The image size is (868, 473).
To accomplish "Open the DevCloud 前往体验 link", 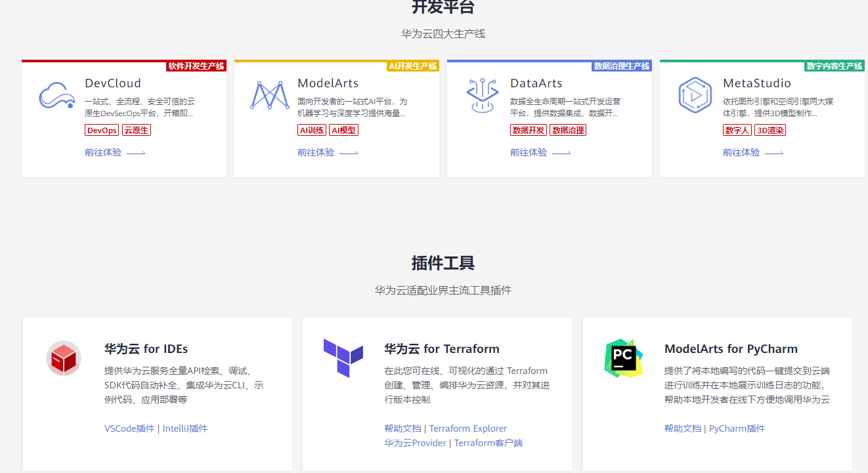I will [x=115, y=152].
